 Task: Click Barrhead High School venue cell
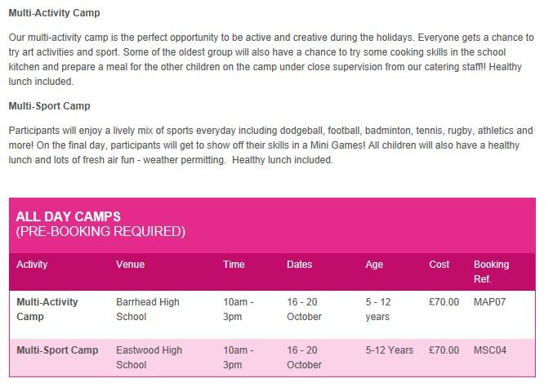coord(148,309)
